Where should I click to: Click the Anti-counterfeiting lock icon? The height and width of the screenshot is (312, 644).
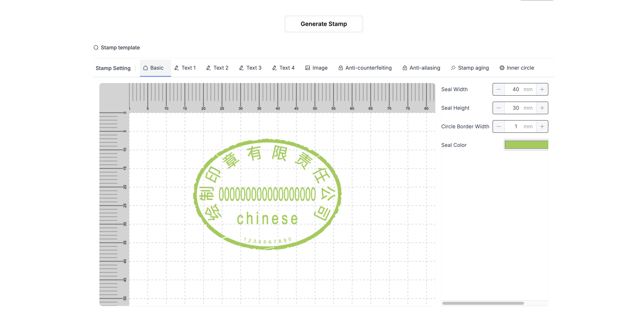coord(341,68)
